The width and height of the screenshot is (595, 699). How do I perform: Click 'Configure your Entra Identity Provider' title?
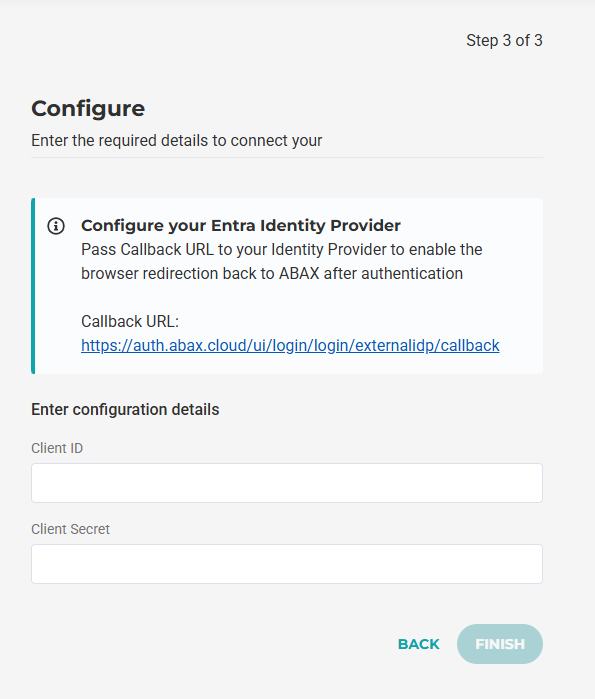241,226
